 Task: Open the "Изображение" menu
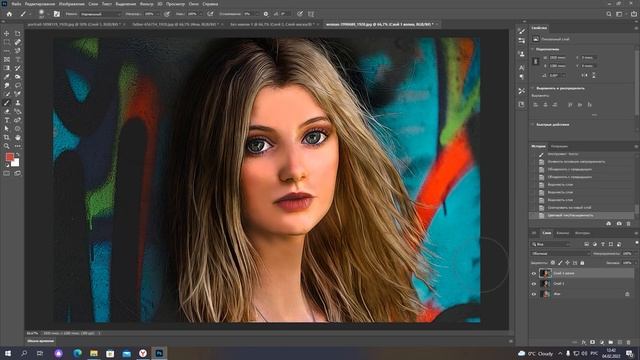click(x=72, y=4)
